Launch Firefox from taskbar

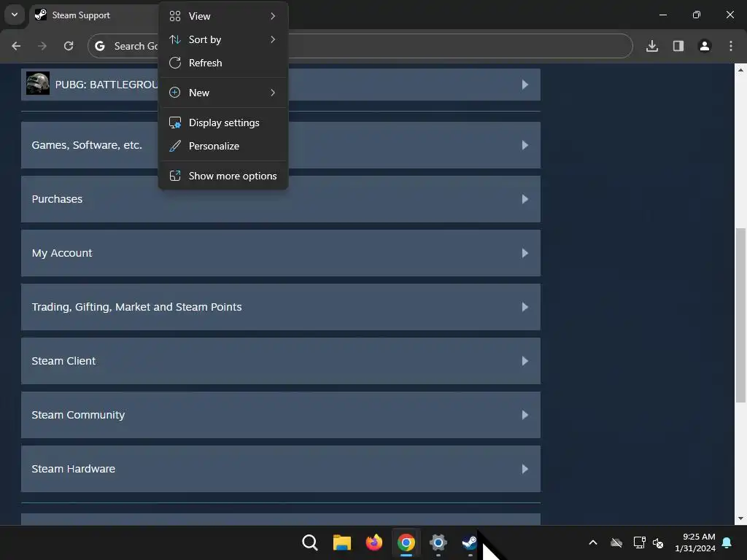[374, 542]
